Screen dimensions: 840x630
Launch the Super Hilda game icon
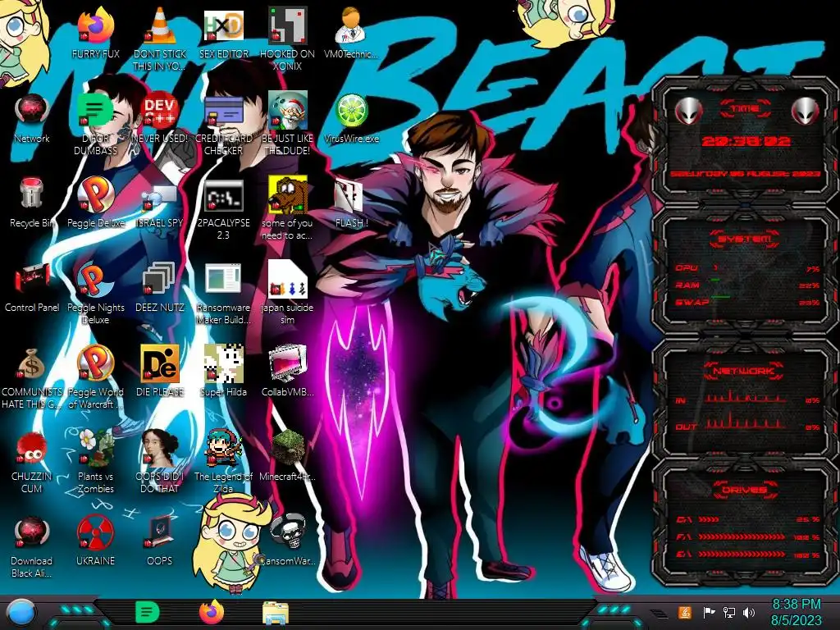point(223,364)
